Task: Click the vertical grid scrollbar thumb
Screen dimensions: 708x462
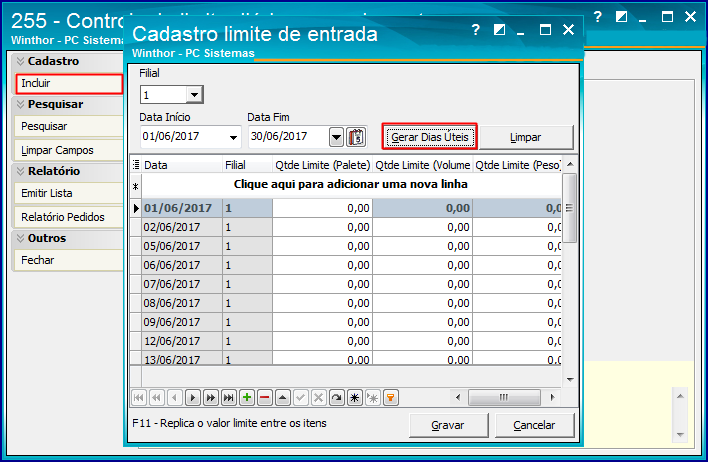Action: (x=570, y=208)
